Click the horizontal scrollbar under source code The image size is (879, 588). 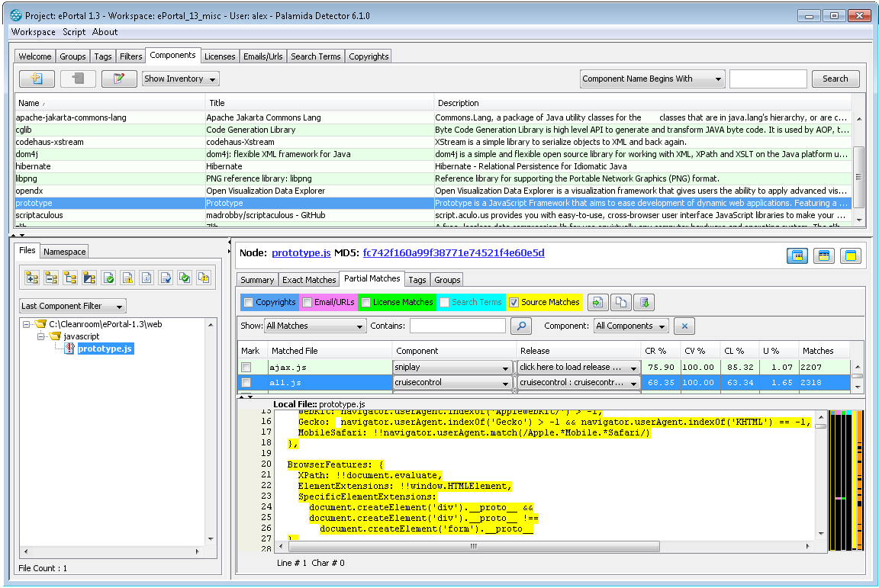tap(473, 546)
